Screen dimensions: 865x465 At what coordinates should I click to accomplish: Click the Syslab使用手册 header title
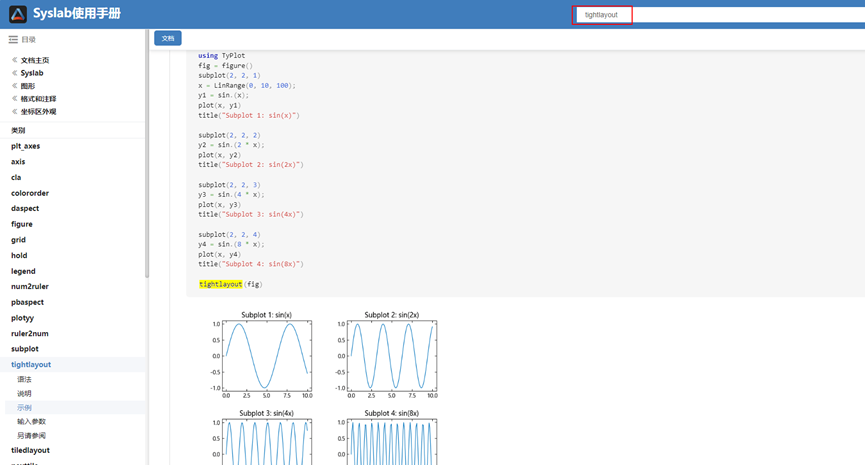(77, 14)
